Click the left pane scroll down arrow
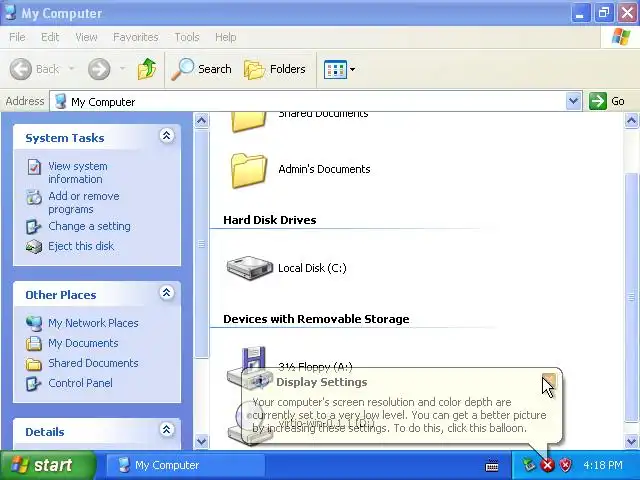This screenshot has width=640, height=480. 201,441
